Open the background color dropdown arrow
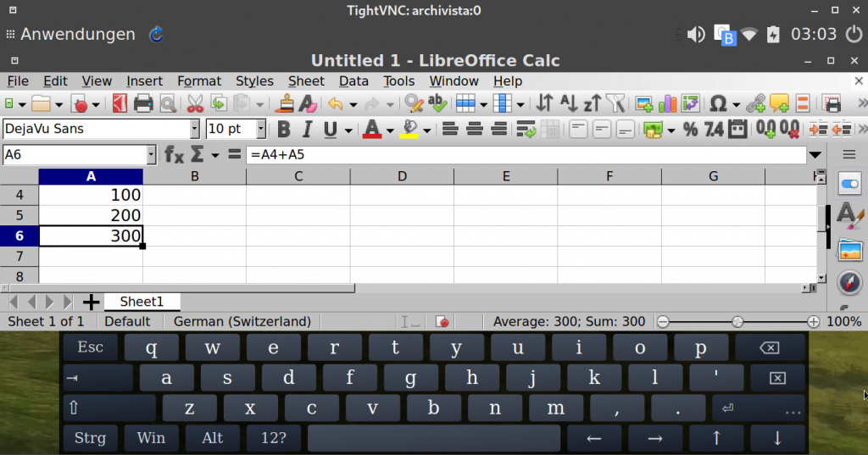 click(427, 130)
